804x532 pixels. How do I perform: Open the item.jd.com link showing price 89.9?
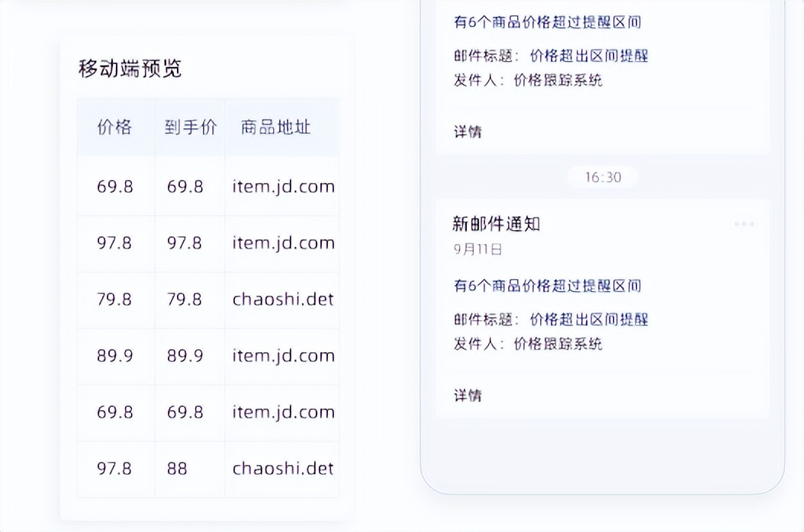point(283,356)
